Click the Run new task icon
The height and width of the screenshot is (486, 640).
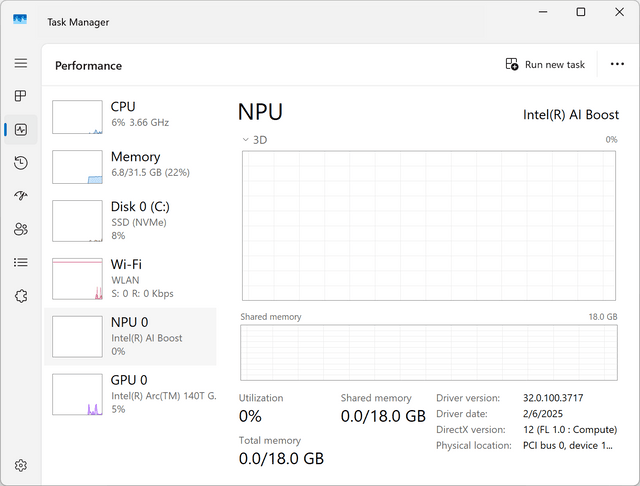(x=512, y=64)
